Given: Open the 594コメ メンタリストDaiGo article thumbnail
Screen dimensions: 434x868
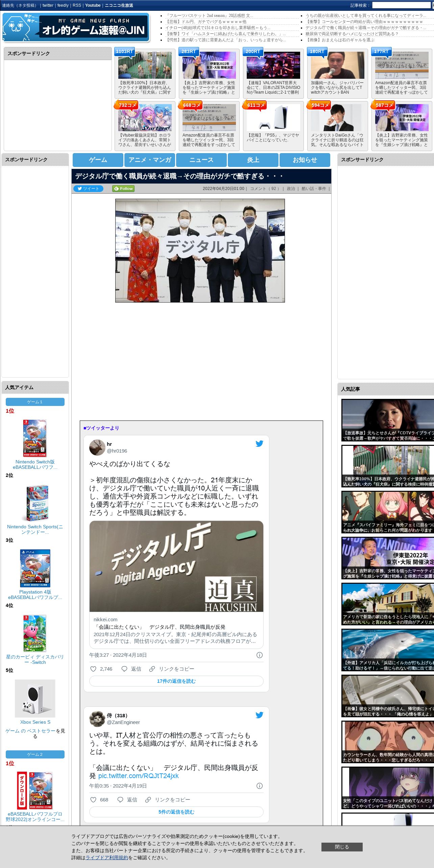Looking at the screenshot, I should [x=338, y=118].
